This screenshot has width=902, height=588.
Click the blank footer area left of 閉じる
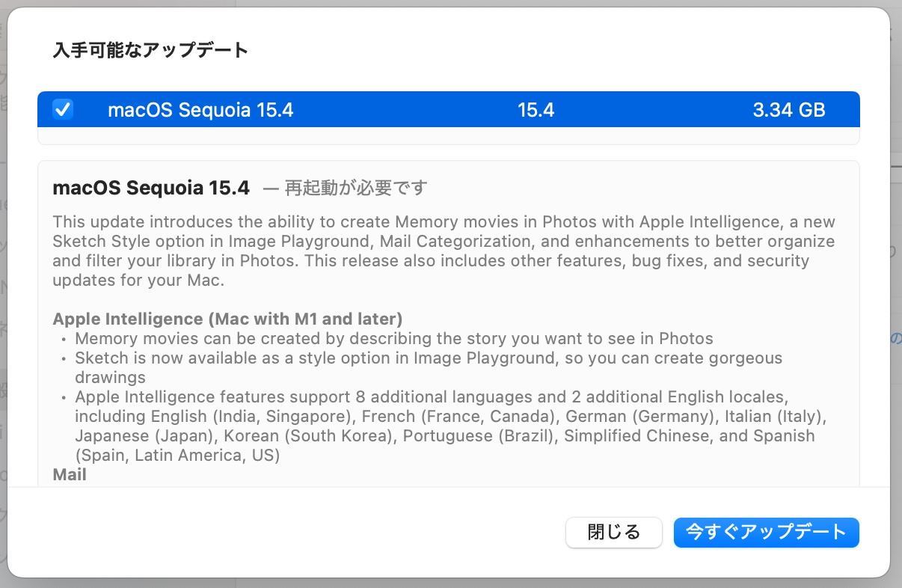[x=284, y=533]
